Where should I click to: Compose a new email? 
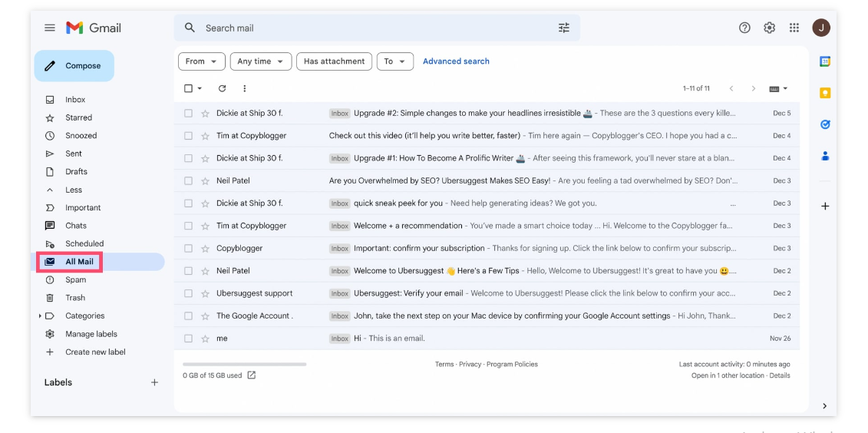click(x=74, y=66)
